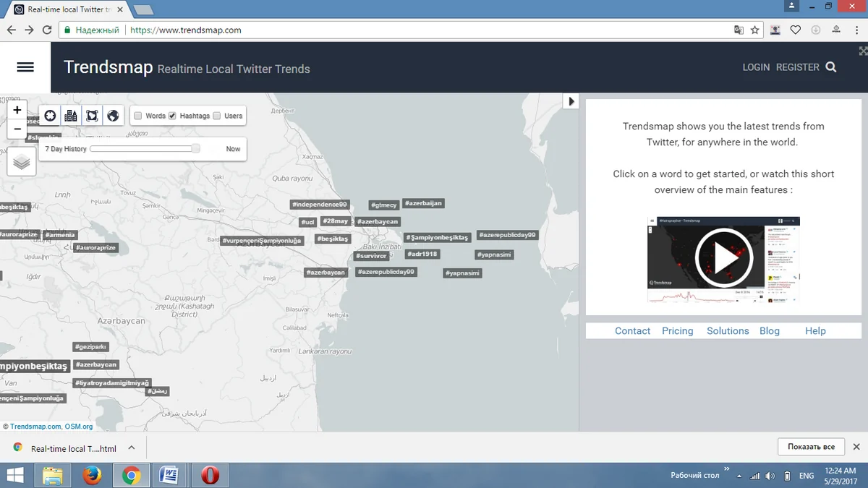Collapse the side panel with the arrow
Screen dimensions: 868x488
[571, 101]
